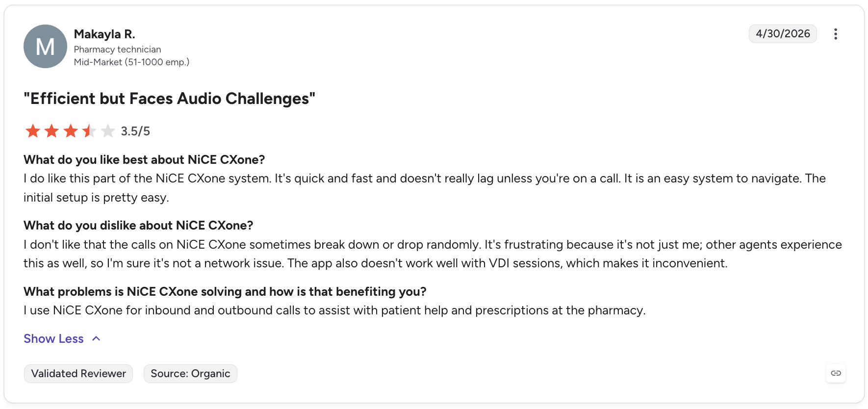Click the Pharmacy technician job title

click(x=117, y=50)
